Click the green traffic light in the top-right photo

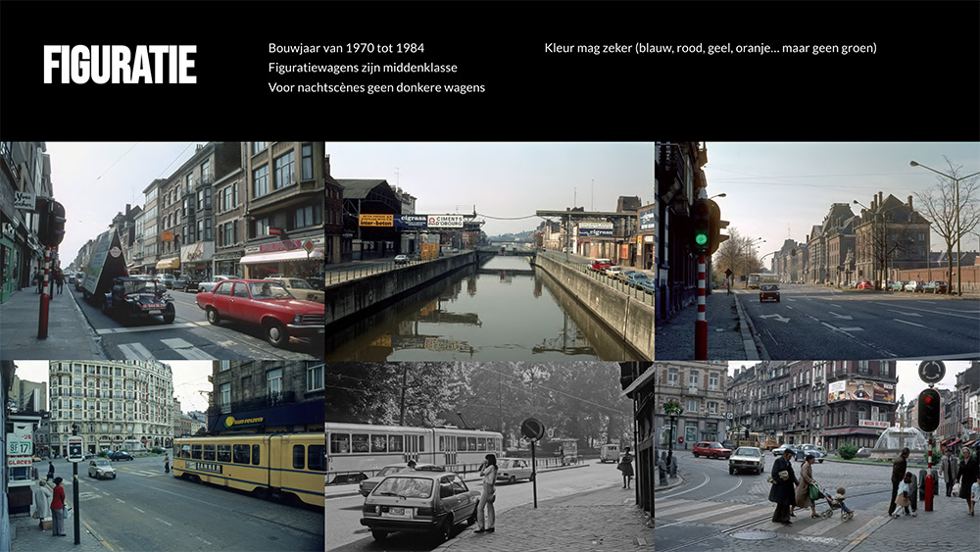(x=701, y=238)
